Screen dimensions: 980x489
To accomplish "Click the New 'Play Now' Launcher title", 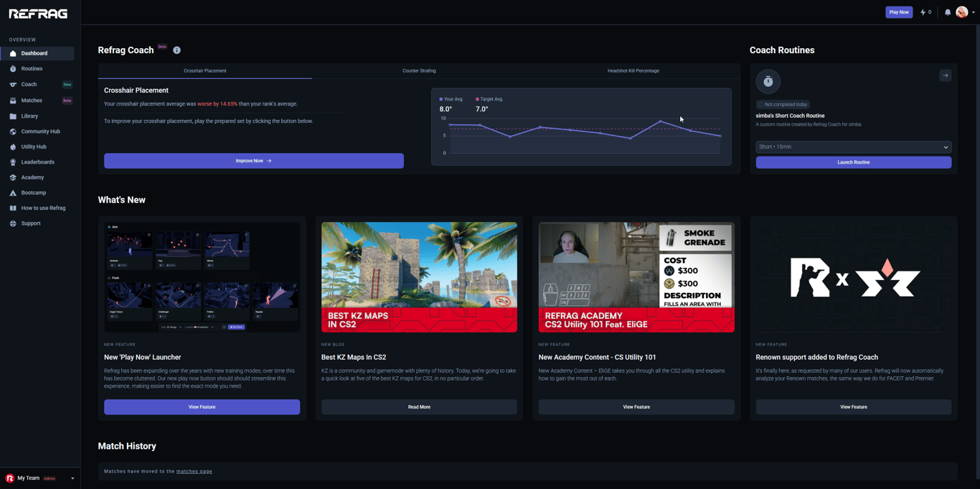I will [143, 358].
